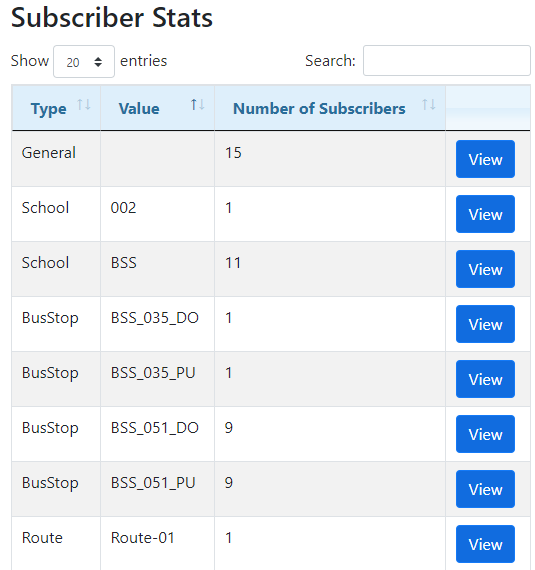Click the Type column header
This screenshot has width=535, height=570.
pyautogui.click(x=56, y=108)
